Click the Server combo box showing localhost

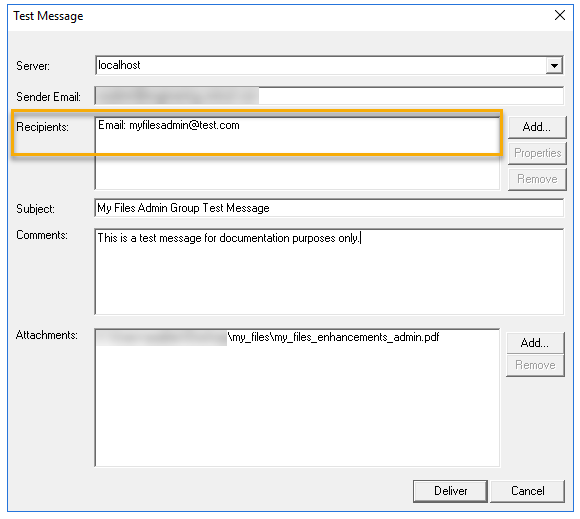[329, 65]
